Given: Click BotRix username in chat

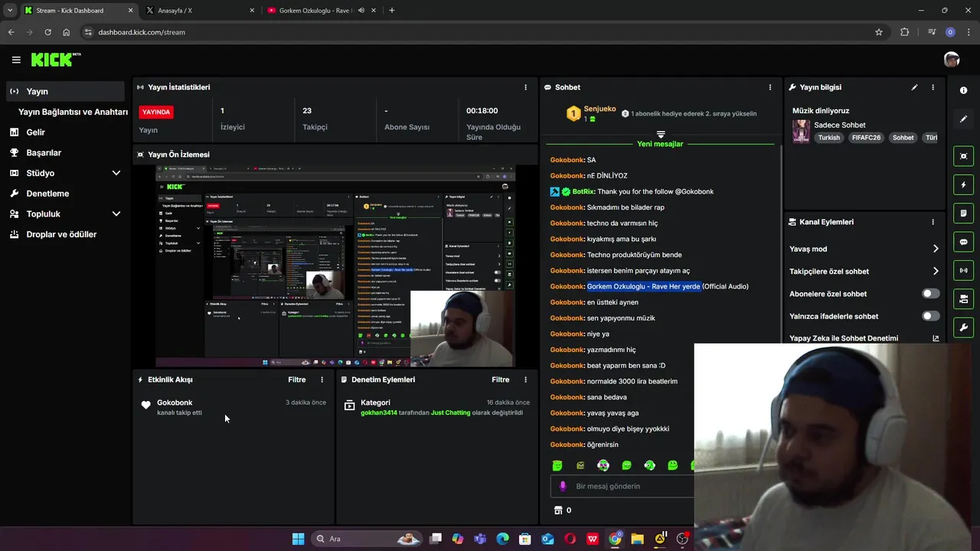Looking at the screenshot, I should click(583, 191).
